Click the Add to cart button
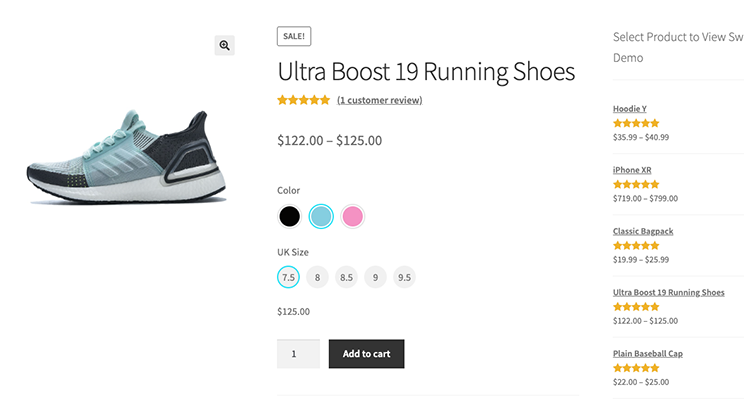This screenshot has height=400, width=744. pos(367,354)
